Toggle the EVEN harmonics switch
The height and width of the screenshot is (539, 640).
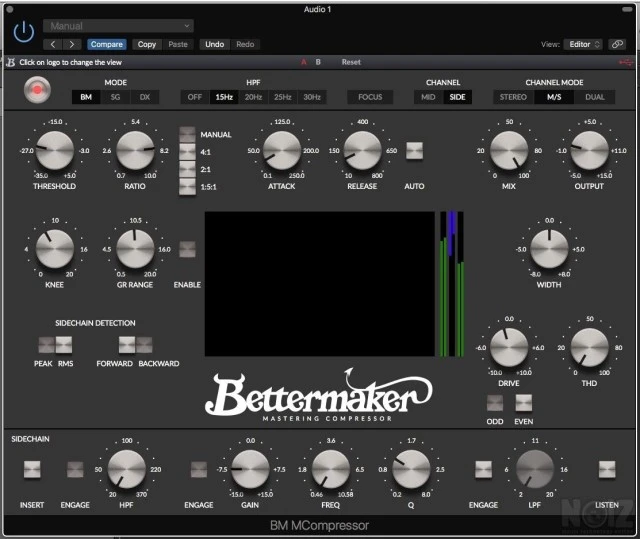[x=524, y=403]
